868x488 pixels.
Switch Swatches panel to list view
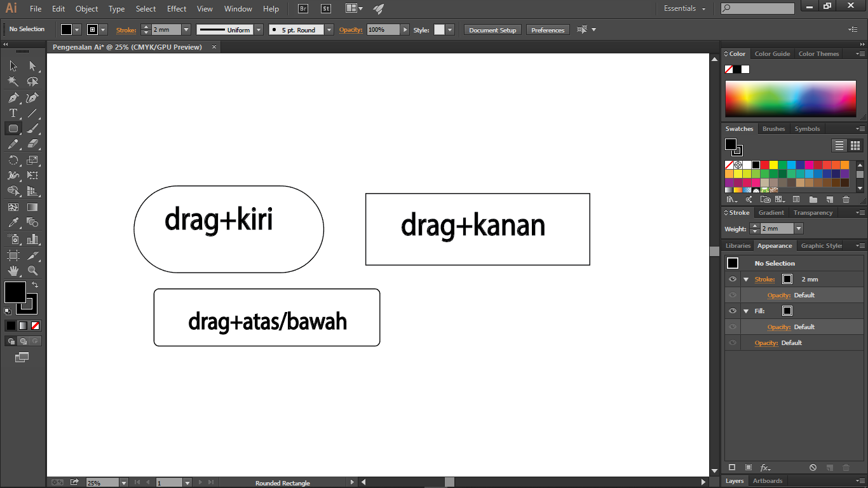pyautogui.click(x=840, y=146)
